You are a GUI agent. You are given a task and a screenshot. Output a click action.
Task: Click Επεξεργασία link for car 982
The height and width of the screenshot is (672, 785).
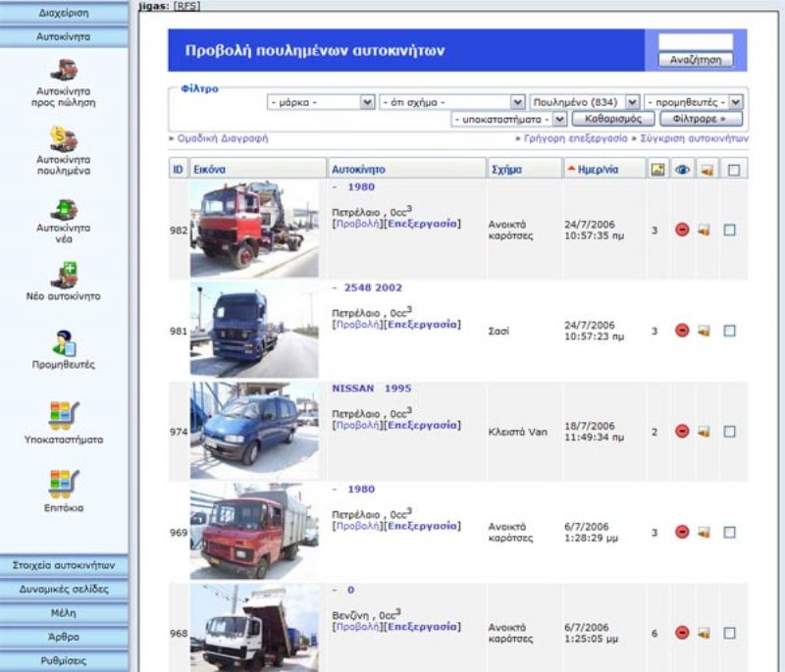point(422,224)
